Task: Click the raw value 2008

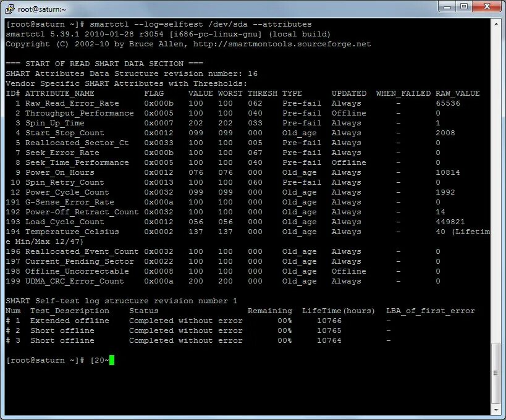Action: pyautogui.click(x=445, y=133)
